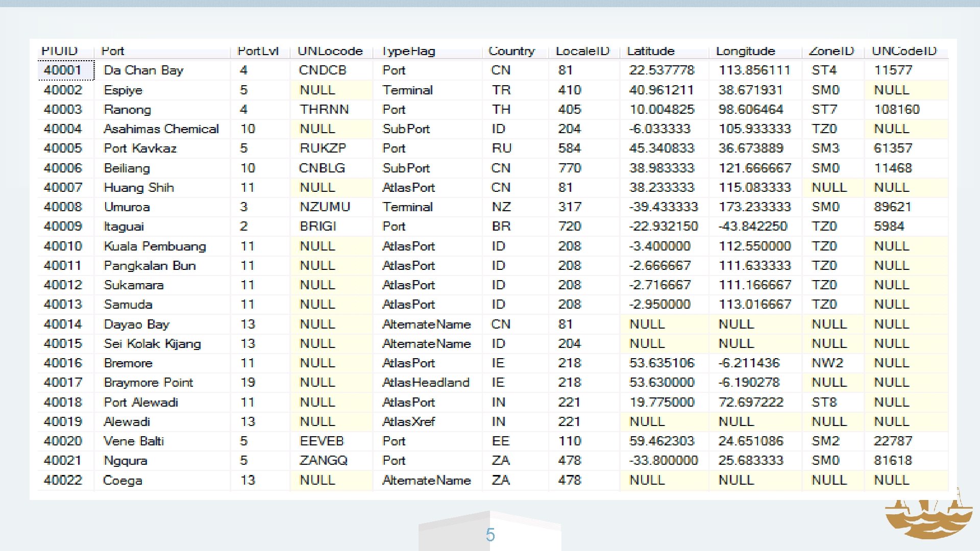Click the UNCodeID value 108160
980x551 pixels.
[x=897, y=109]
